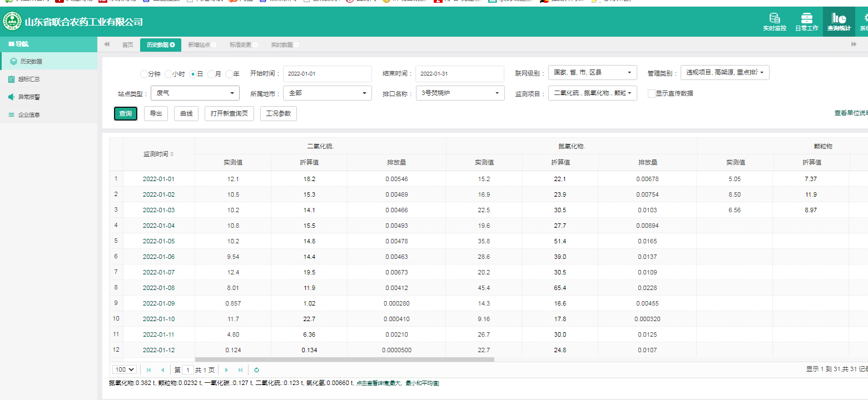Viewport: 868px width, 400px height.
Task: Click the refresh icon in pagination bar
Action: click(x=256, y=370)
